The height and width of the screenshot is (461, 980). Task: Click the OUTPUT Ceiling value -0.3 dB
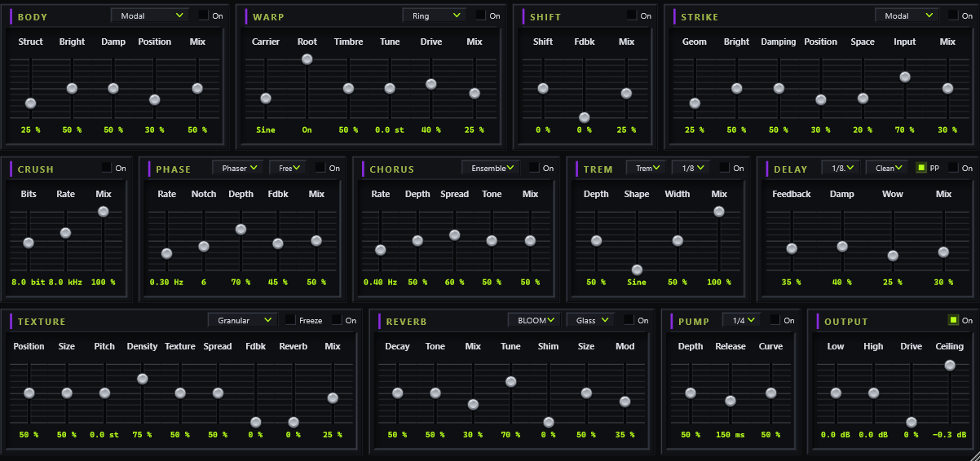[x=950, y=435]
